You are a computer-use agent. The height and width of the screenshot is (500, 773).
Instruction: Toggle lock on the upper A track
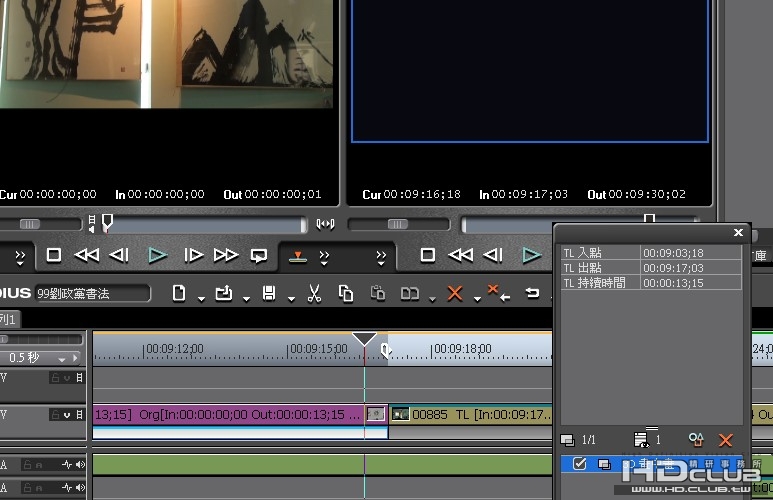[28, 464]
